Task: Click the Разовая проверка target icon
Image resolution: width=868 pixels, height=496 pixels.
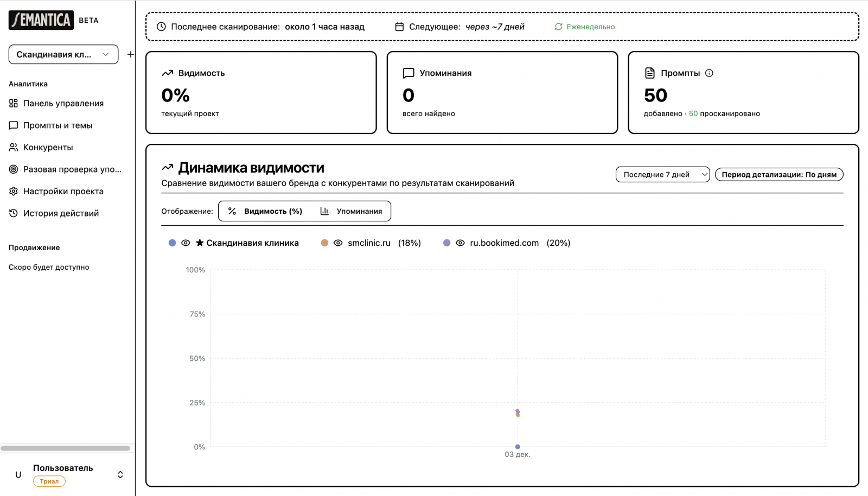Action: 14,169
